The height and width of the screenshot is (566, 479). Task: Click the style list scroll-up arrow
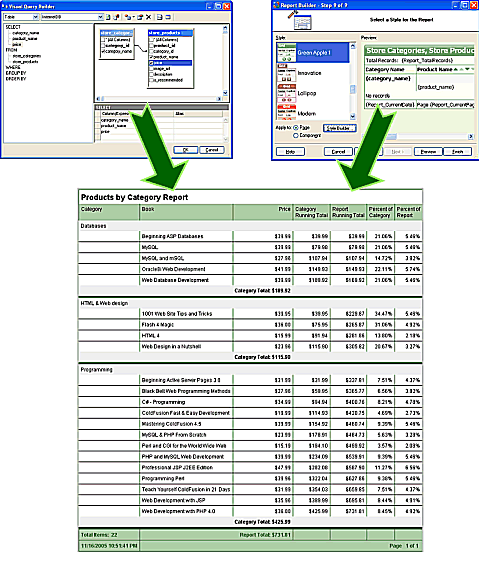pos(353,46)
